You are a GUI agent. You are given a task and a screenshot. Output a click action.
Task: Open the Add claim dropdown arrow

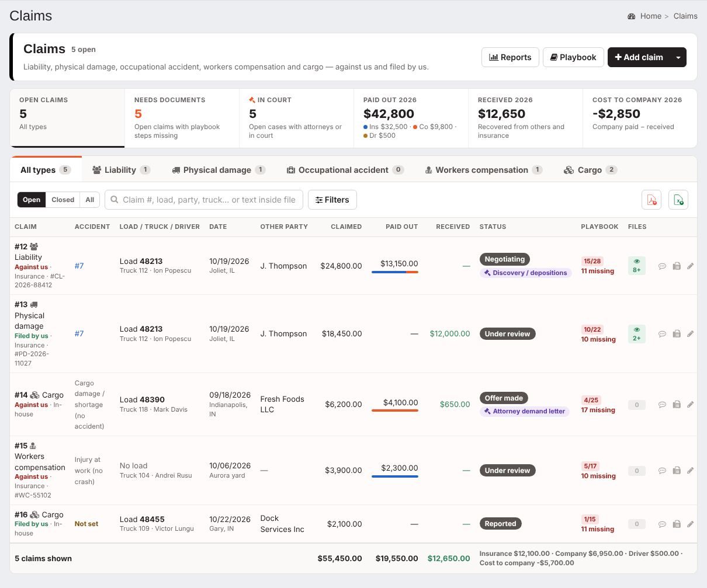678,57
